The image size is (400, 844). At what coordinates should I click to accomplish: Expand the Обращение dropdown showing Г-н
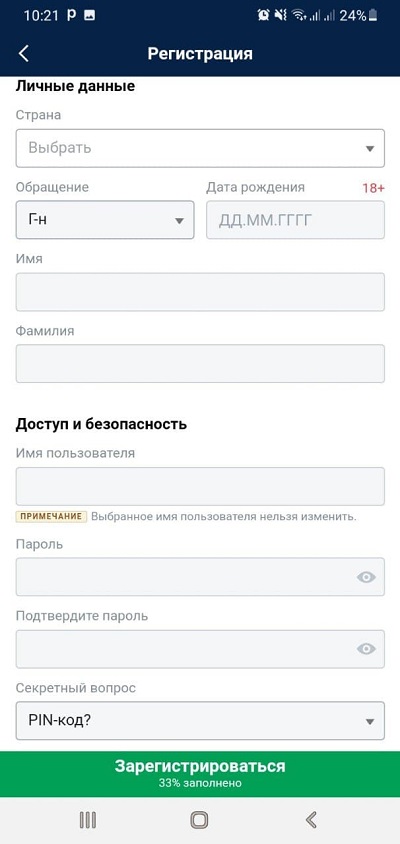[105, 220]
